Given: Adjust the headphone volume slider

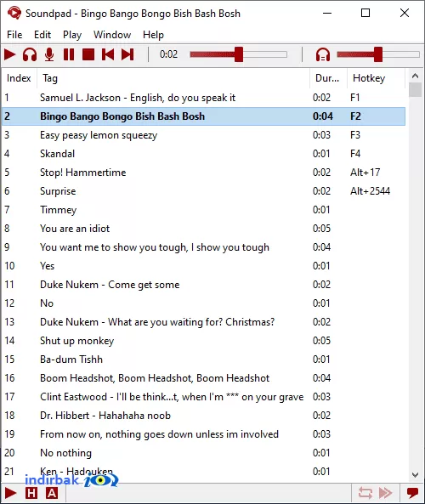Looking at the screenshot, I should 378,54.
